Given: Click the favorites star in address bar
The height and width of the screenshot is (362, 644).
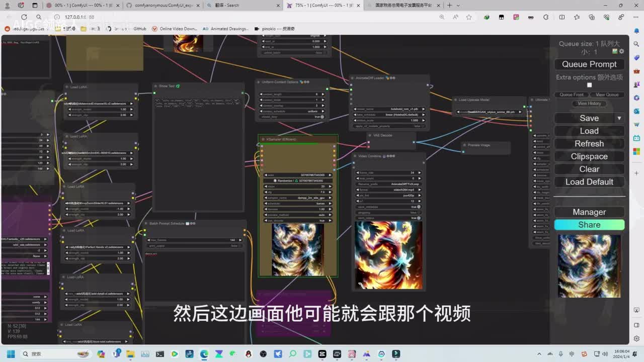Looking at the screenshot, I should 469,17.
